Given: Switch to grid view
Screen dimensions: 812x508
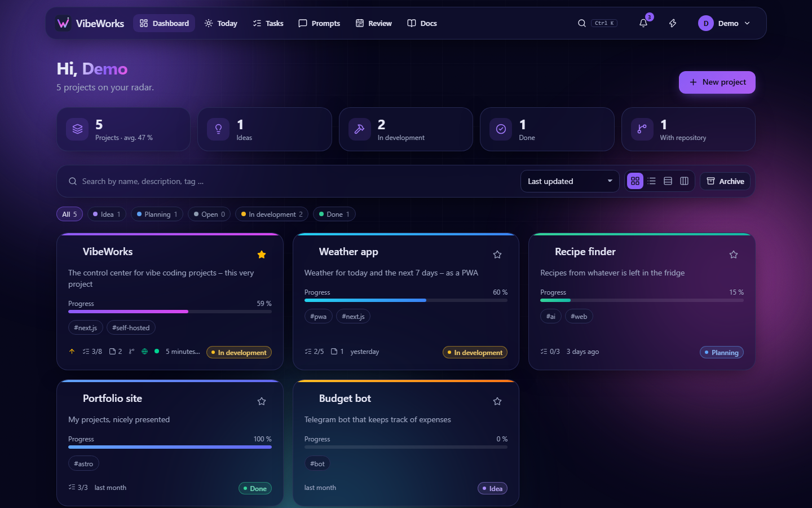Looking at the screenshot, I should [x=636, y=181].
